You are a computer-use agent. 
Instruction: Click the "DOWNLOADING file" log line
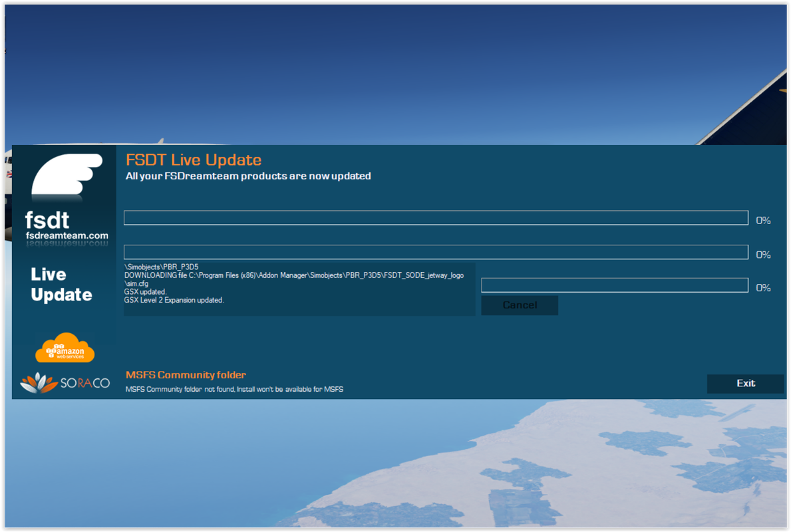[293, 275]
